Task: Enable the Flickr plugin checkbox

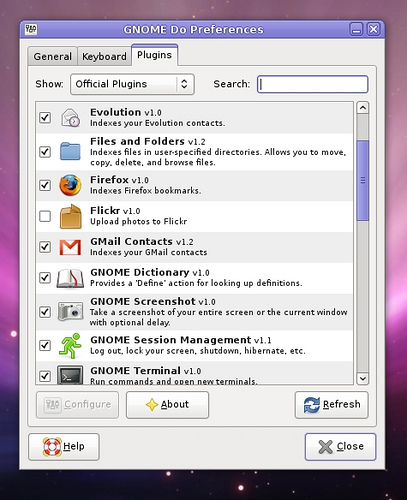Action: tap(45, 216)
